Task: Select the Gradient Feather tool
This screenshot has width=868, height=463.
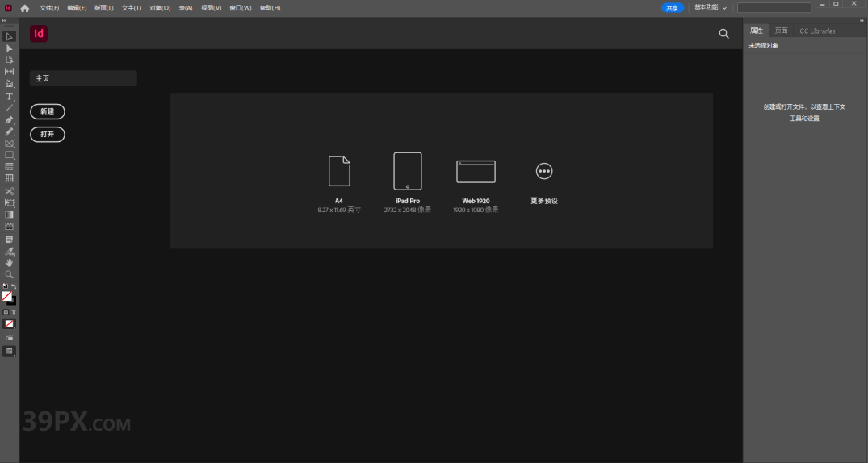Action: [9, 226]
